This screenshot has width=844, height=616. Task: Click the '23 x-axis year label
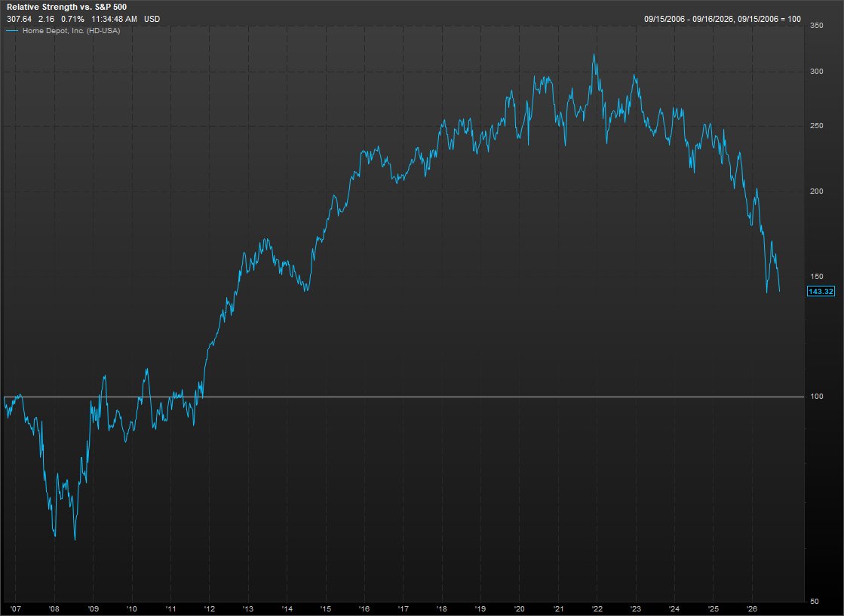pos(636,609)
